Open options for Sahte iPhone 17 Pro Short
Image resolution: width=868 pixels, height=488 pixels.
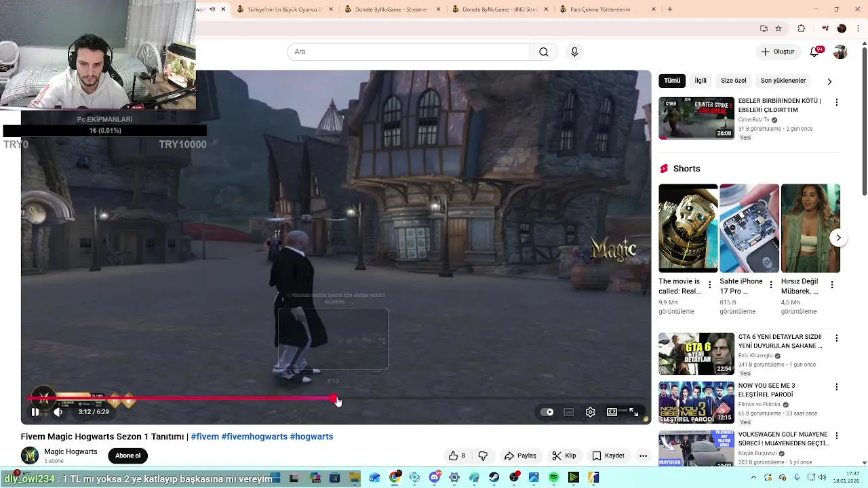[x=771, y=285]
